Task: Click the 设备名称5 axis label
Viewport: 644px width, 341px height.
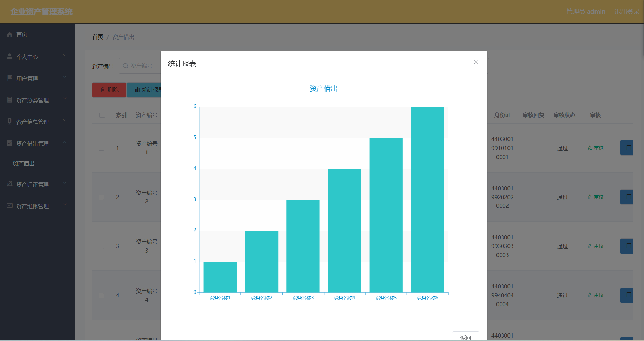Action: coord(386,298)
